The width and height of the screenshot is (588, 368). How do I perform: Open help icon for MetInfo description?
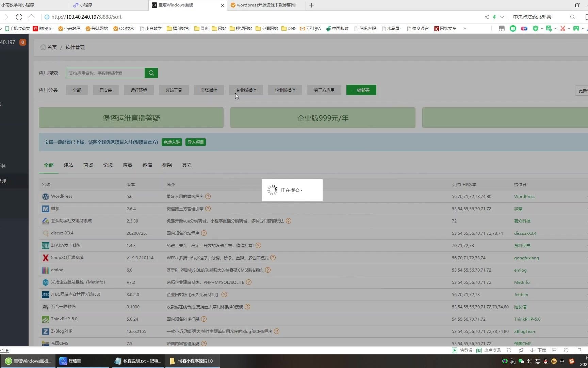249,282
